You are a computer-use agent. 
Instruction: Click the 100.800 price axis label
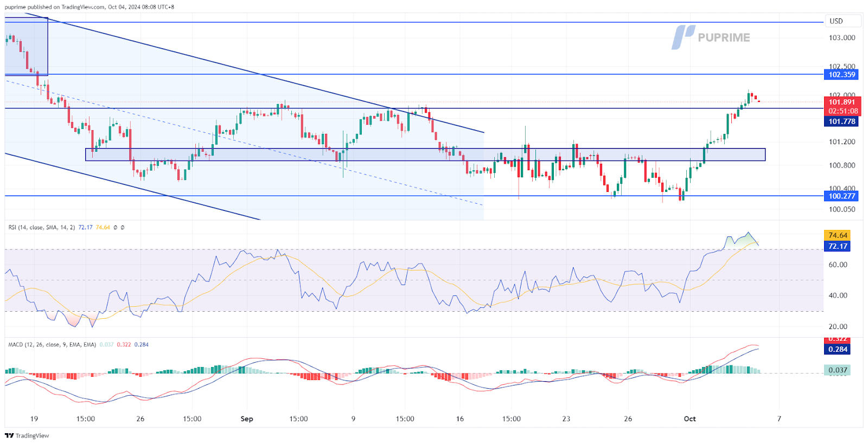click(842, 166)
